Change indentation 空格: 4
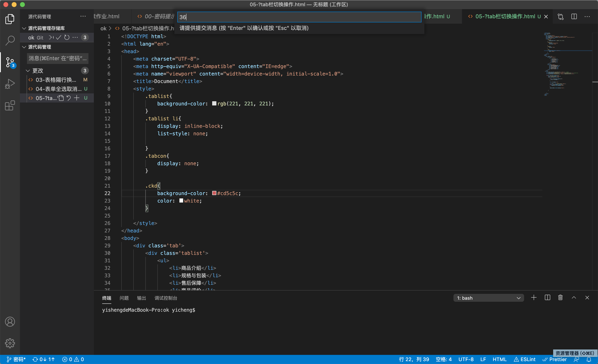The image size is (598, 364). 443,359
